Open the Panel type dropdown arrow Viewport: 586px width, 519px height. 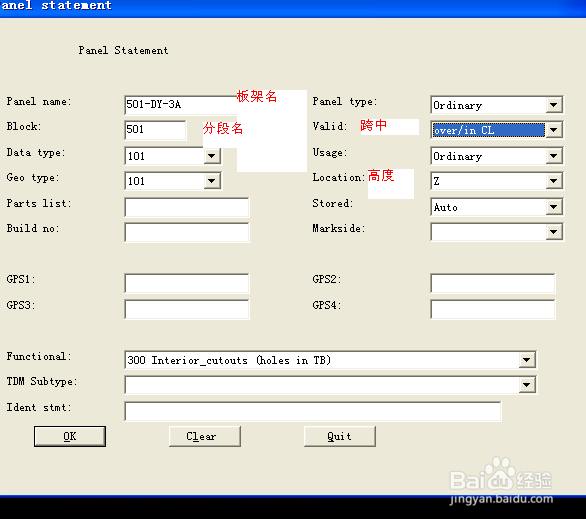pos(554,105)
